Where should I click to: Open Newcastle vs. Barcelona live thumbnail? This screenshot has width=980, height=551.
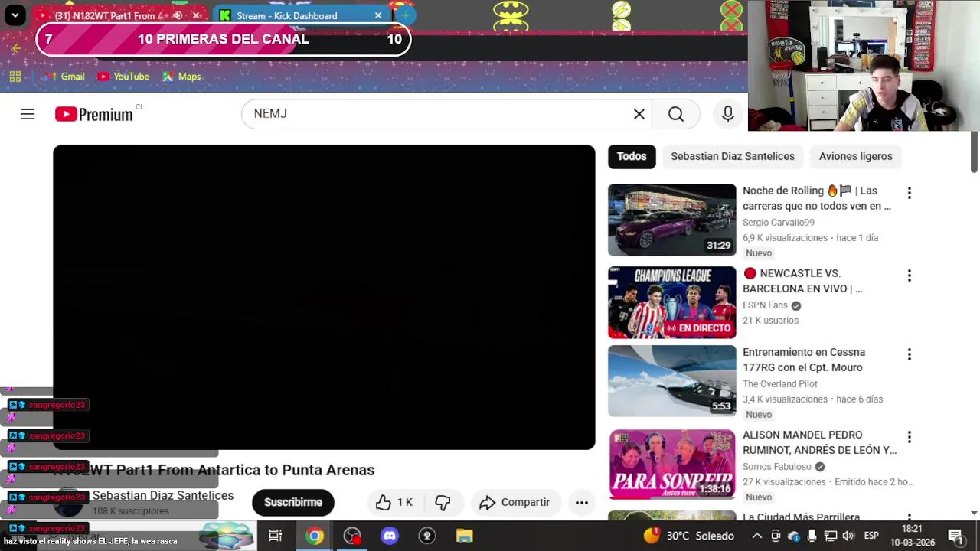point(671,302)
